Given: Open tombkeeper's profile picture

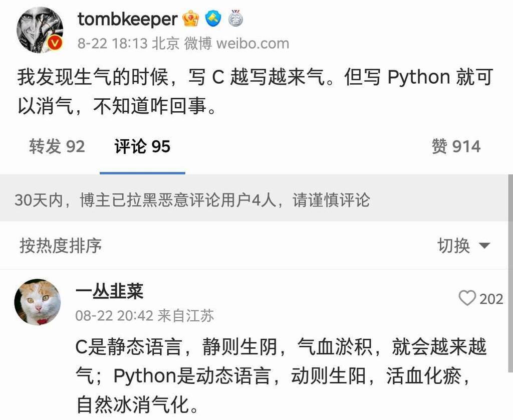Looking at the screenshot, I should click(x=40, y=30).
